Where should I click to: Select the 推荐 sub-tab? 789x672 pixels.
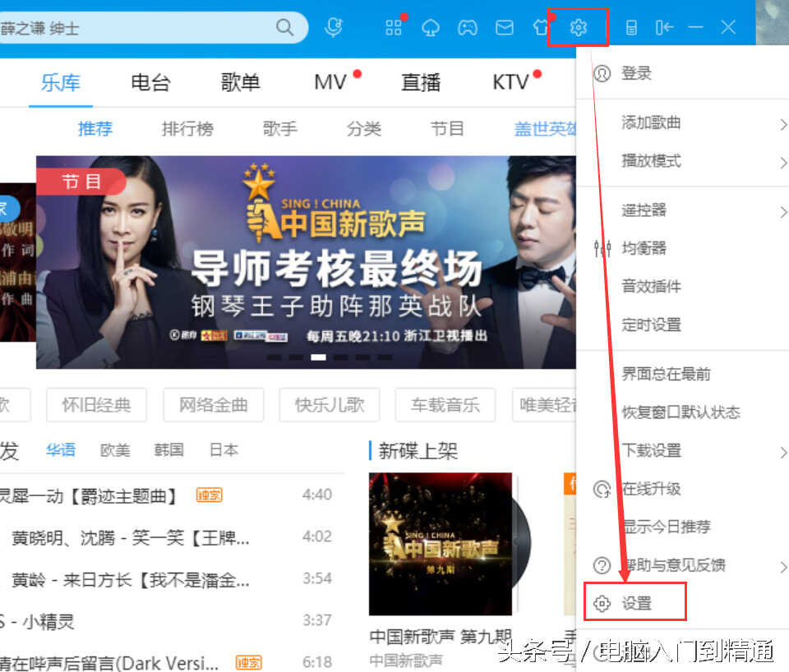pyautogui.click(x=95, y=129)
